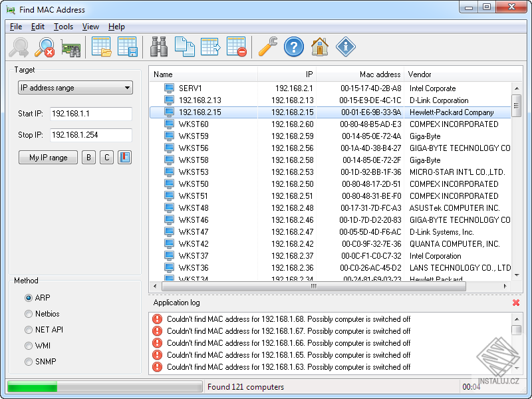Select the WKST37 row name
This screenshot has height=399, width=532.
point(194,256)
